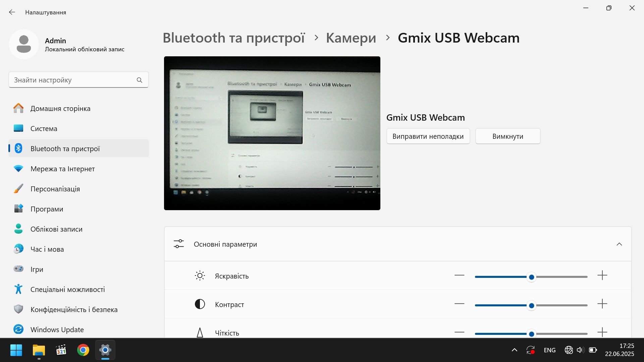Decrease Чіткість with minus button
Screen dimensions: 644x362
(460, 333)
